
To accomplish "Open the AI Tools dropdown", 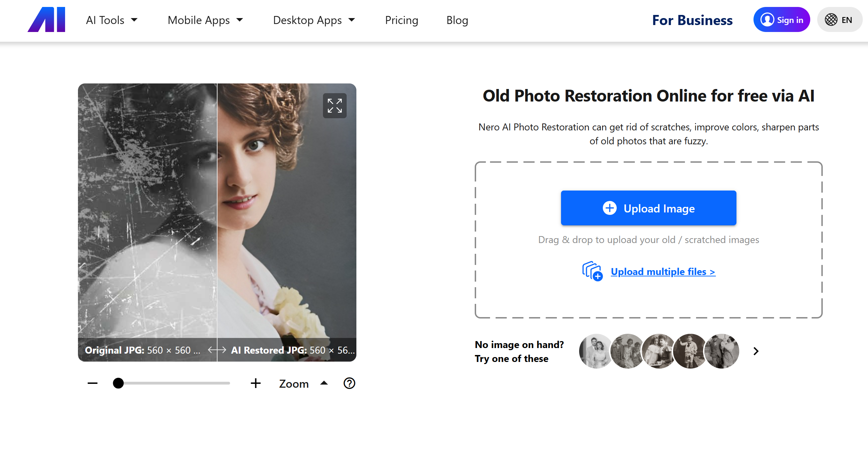I will [112, 20].
